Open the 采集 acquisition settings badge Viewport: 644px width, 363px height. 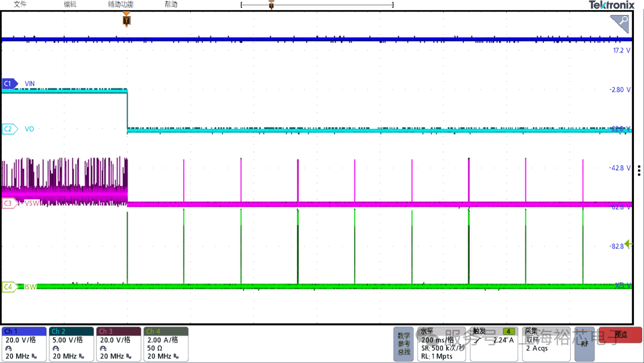pyautogui.click(x=546, y=344)
